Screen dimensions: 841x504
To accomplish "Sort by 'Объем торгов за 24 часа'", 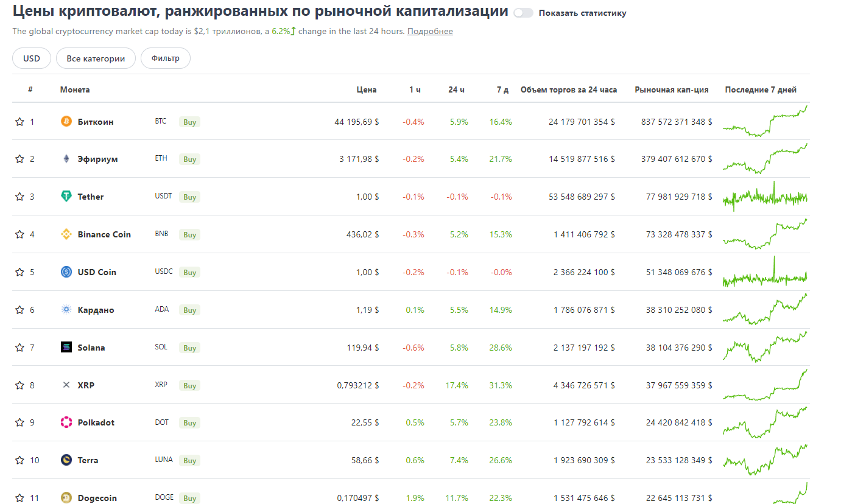I will (x=569, y=89).
